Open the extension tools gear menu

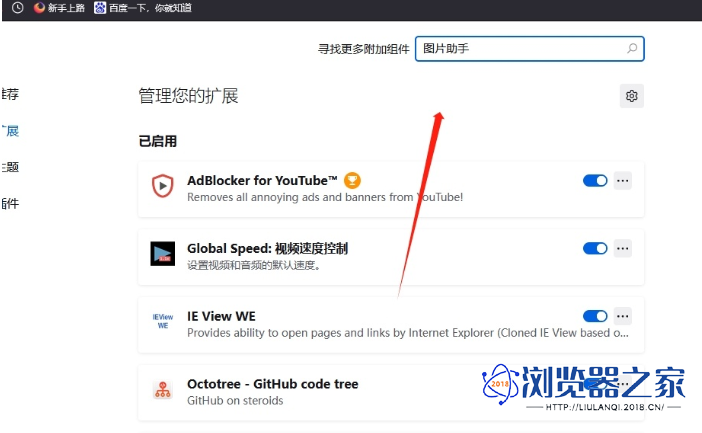pyautogui.click(x=632, y=96)
